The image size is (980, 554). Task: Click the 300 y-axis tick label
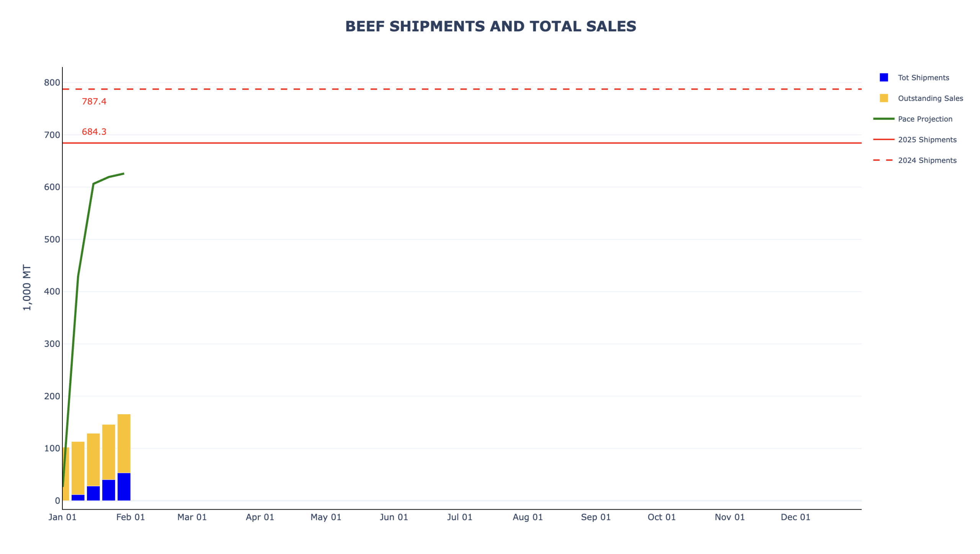pyautogui.click(x=52, y=344)
